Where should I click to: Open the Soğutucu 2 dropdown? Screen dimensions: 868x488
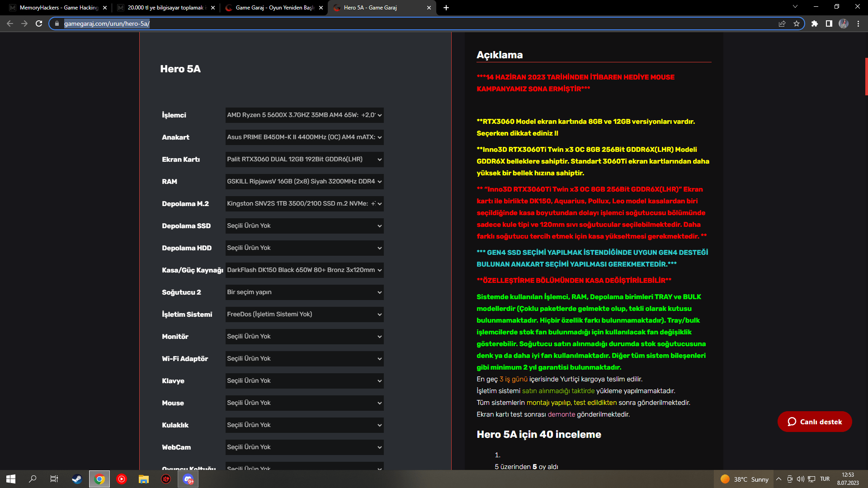click(x=304, y=292)
